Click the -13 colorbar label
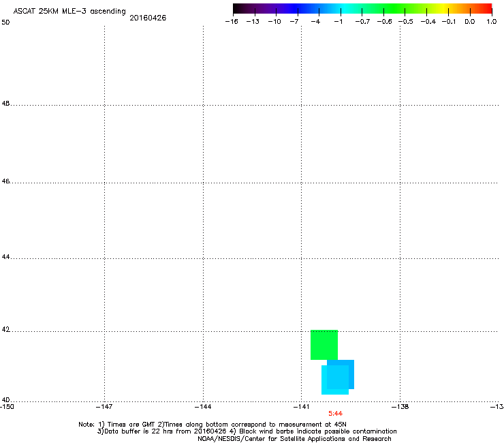 pyautogui.click(x=253, y=22)
